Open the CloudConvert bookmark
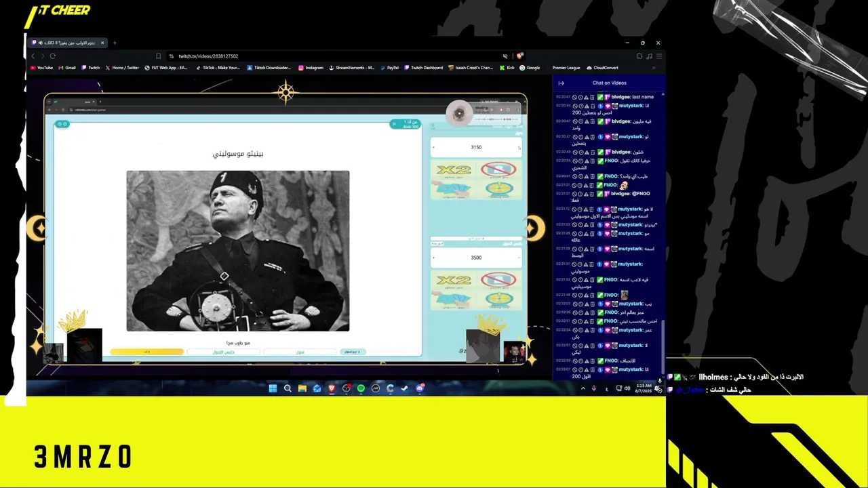The width and height of the screenshot is (868, 488). click(602, 68)
